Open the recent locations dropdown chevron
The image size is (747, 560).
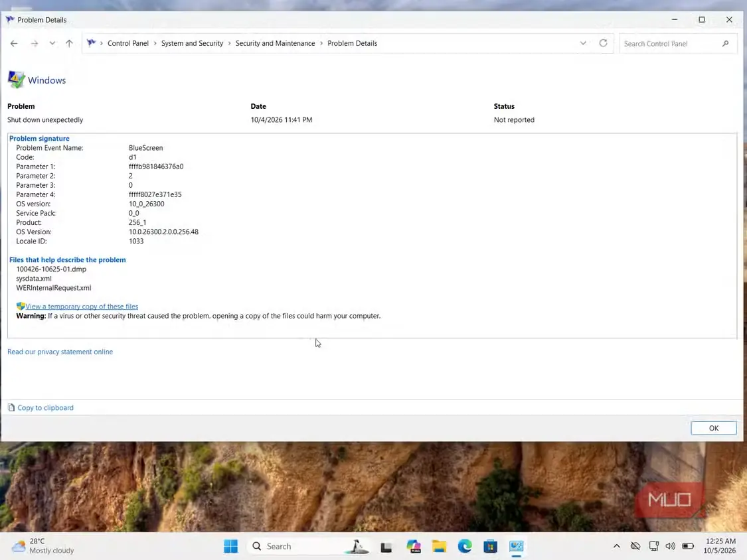52,43
